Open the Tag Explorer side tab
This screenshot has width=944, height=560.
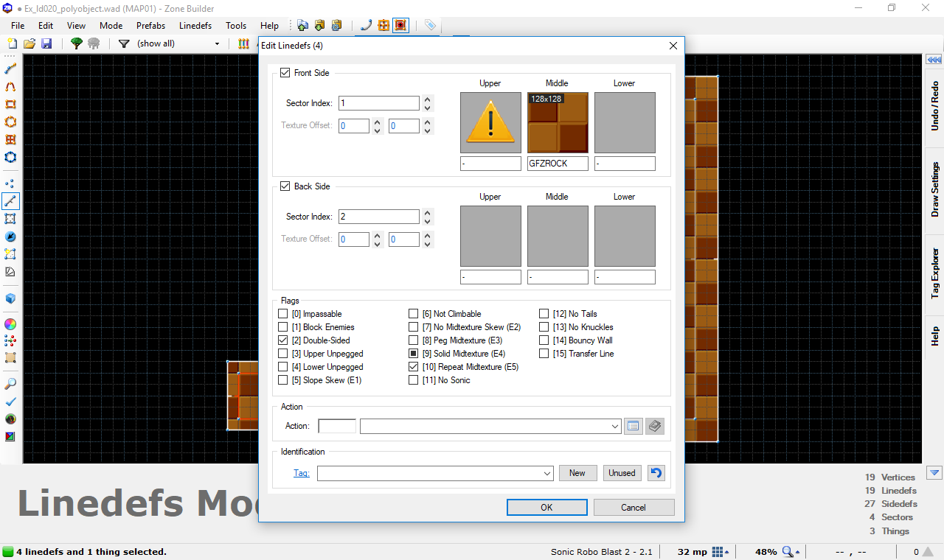(934, 273)
